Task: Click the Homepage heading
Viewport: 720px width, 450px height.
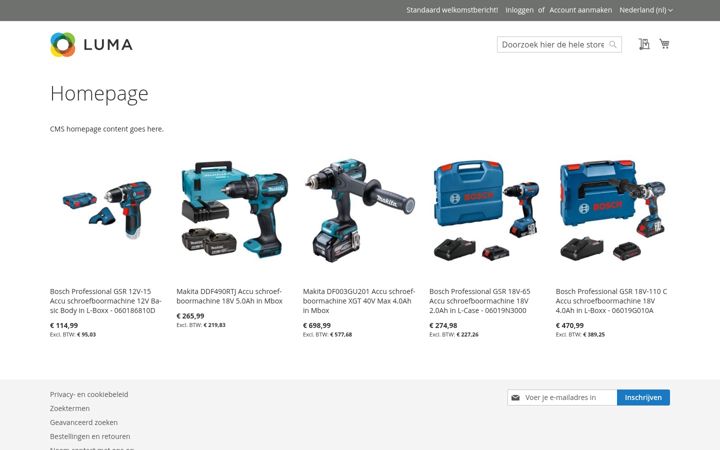Action: [x=99, y=94]
